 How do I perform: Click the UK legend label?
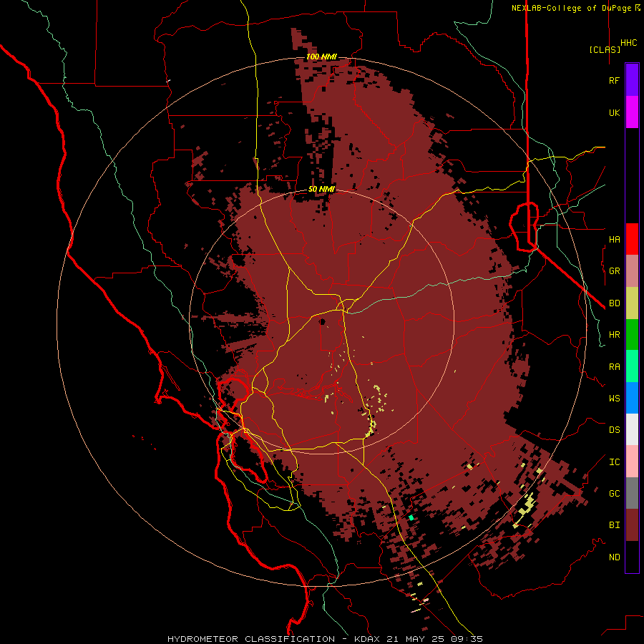click(x=614, y=112)
